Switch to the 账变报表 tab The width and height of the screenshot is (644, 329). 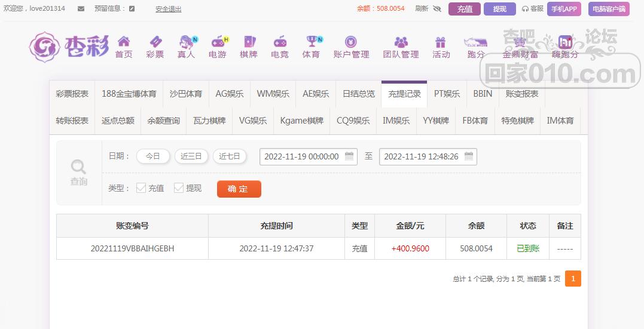[521, 94]
